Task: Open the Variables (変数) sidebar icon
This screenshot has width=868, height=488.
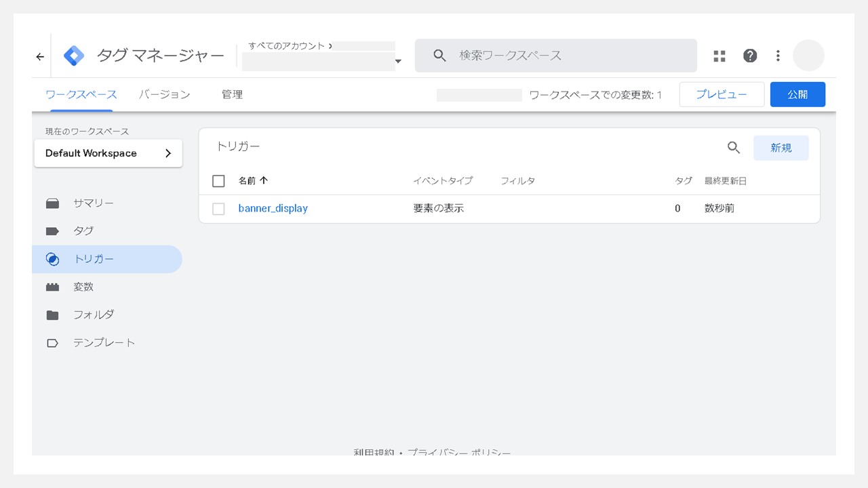Action: click(52, 286)
